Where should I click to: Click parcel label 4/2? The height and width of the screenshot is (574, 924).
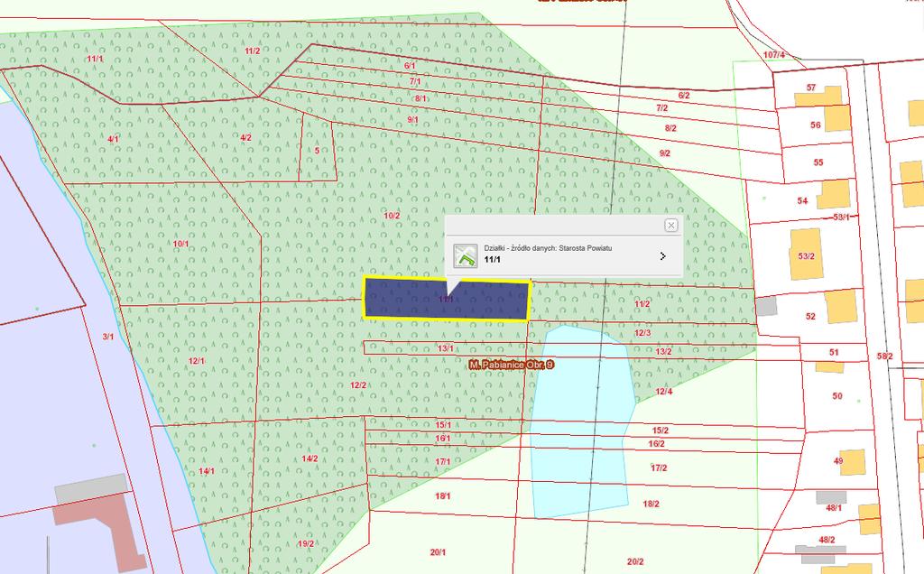click(x=245, y=137)
